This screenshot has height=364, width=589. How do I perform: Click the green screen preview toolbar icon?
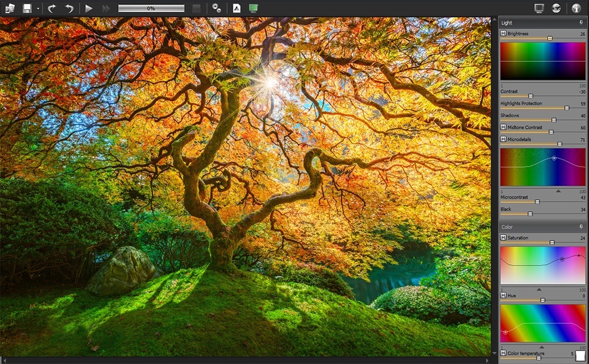click(x=254, y=8)
